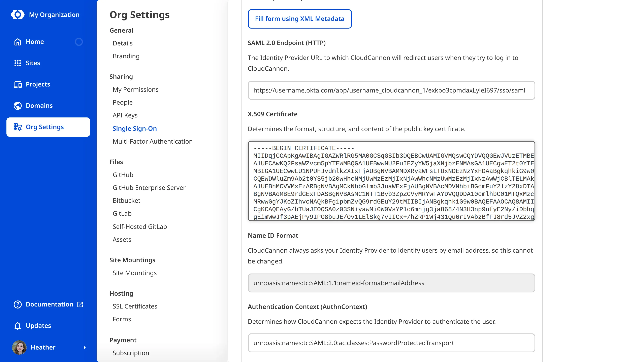Open Updates via the bell icon
Viewport: 644px width, 362px height.
(x=18, y=326)
